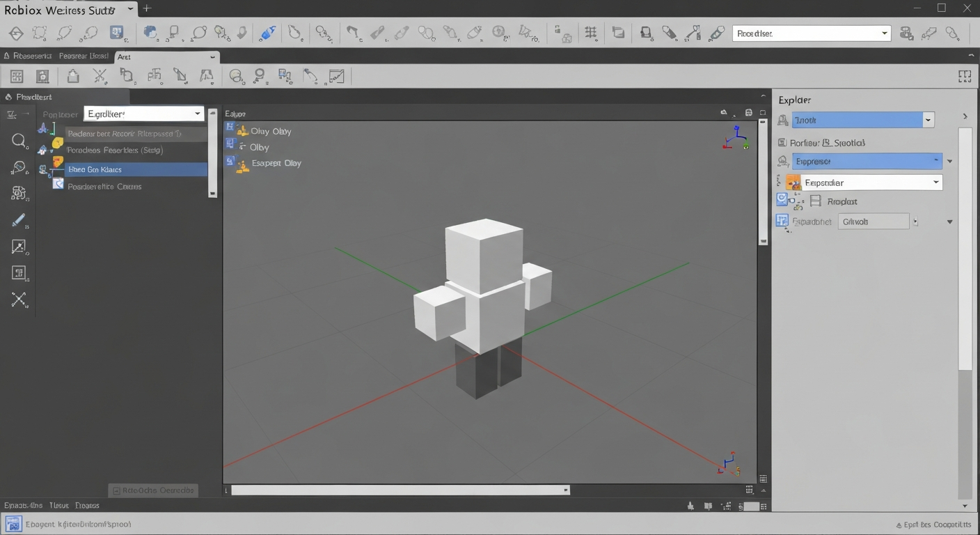Click the Explaer panel vertical scrollbar

coord(965,249)
